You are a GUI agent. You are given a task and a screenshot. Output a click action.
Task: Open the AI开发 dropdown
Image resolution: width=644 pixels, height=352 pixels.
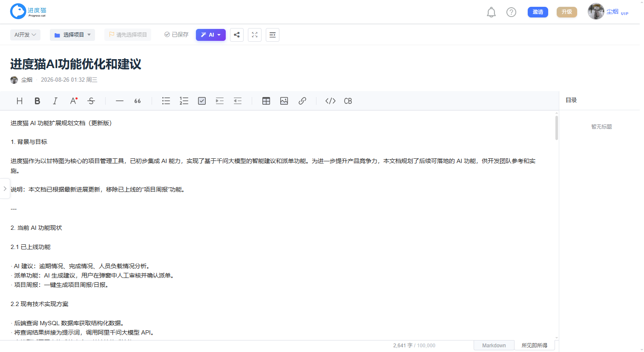tap(25, 35)
